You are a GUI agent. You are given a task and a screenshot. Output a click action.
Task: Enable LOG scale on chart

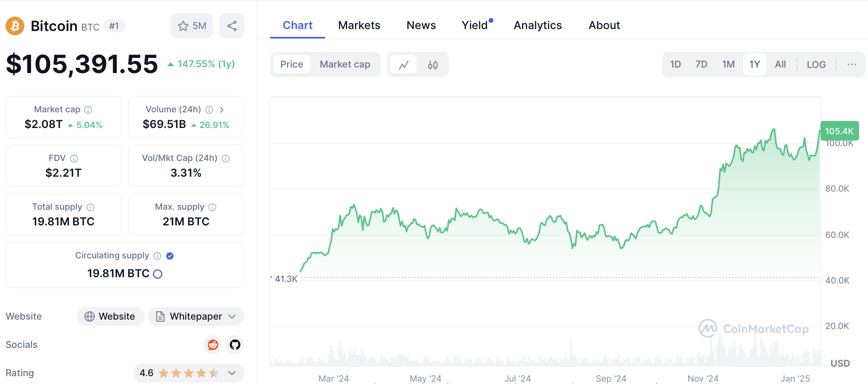816,65
